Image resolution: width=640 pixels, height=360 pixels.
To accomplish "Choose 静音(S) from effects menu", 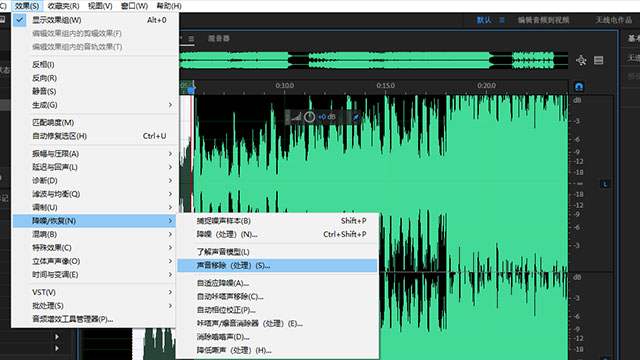I will tap(95, 91).
